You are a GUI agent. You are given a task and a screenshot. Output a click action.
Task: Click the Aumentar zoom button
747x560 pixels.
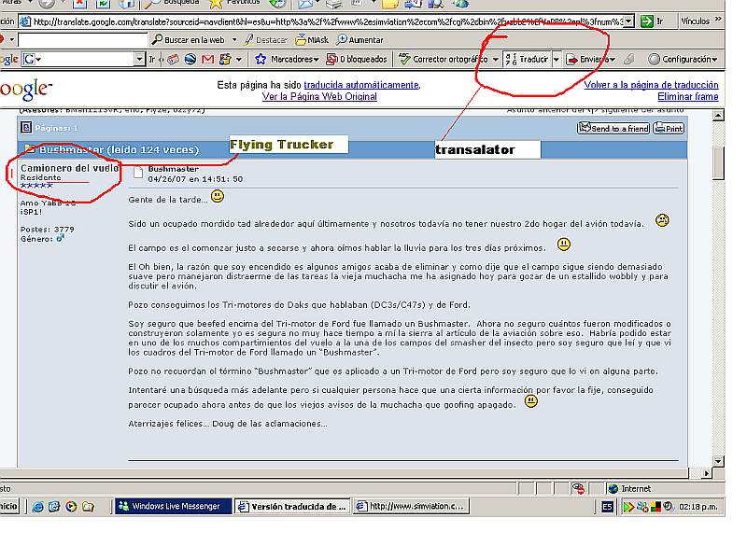coord(359,40)
